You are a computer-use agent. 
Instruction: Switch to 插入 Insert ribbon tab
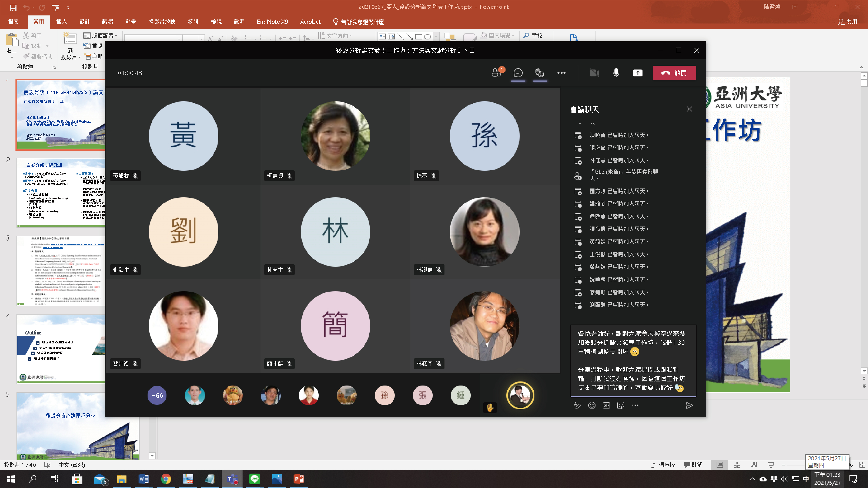[x=61, y=22]
